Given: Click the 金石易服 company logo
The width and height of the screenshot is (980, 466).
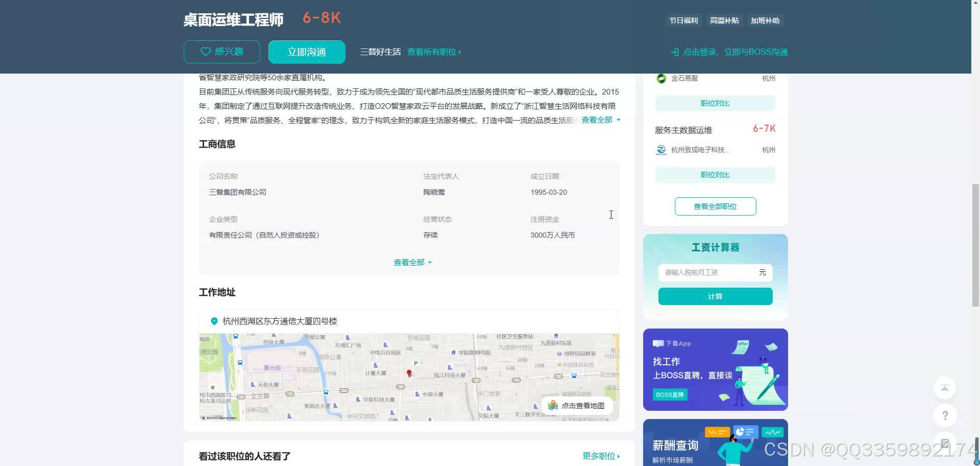Looking at the screenshot, I should [661, 78].
